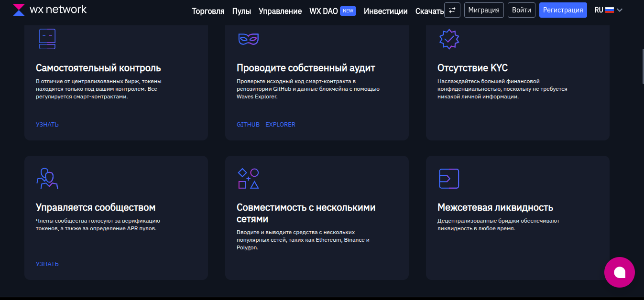
Task: Click the community people icon
Action: 47,178
